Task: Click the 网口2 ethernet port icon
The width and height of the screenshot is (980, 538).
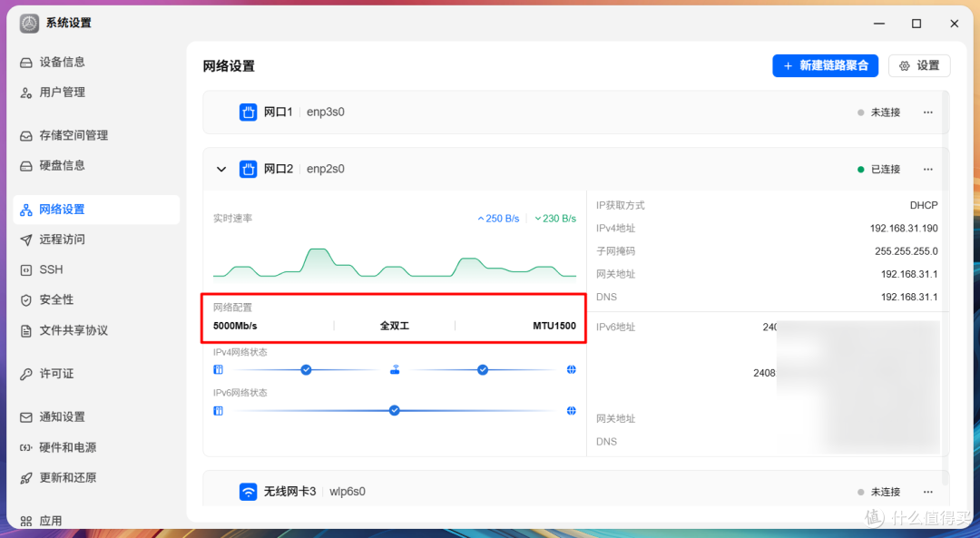Action: [x=248, y=170]
